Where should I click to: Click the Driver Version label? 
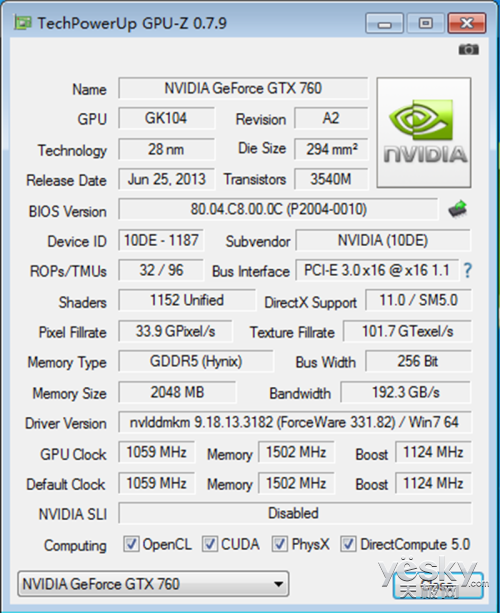66,423
